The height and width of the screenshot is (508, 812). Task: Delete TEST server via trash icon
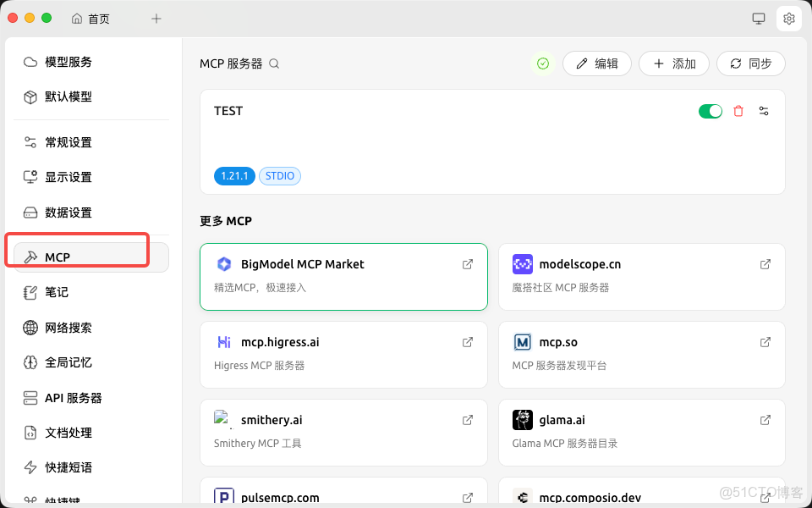(x=738, y=111)
